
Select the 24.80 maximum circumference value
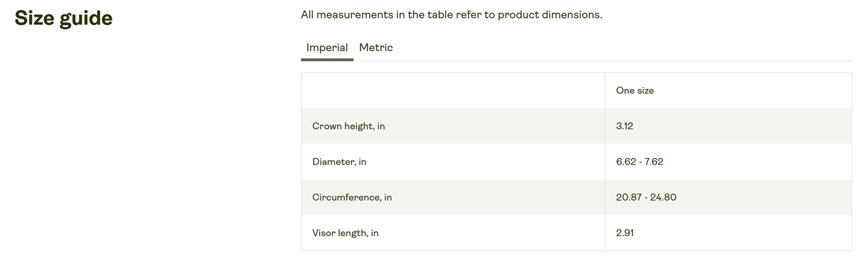coord(663,197)
